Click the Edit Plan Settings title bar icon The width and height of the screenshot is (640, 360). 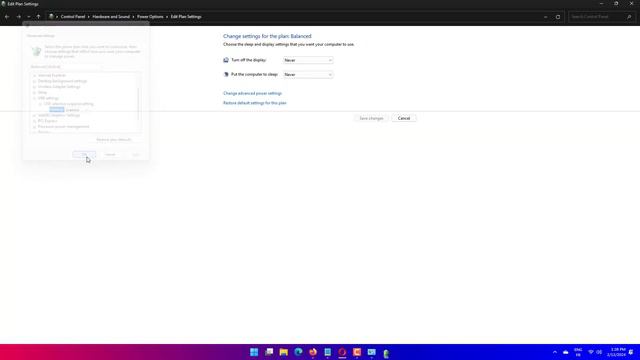pyautogui.click(x=3, y=4)
